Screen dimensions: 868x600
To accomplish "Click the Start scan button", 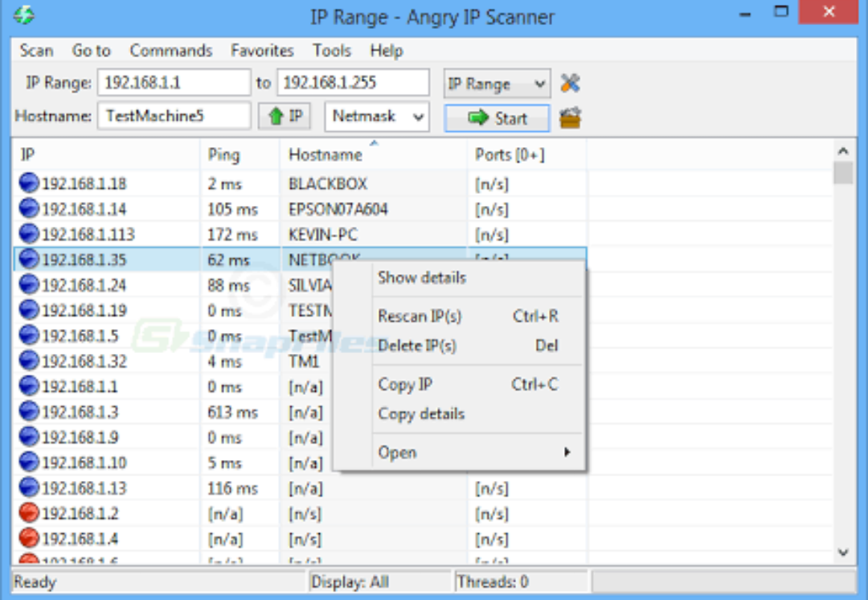I will (497, 118).
